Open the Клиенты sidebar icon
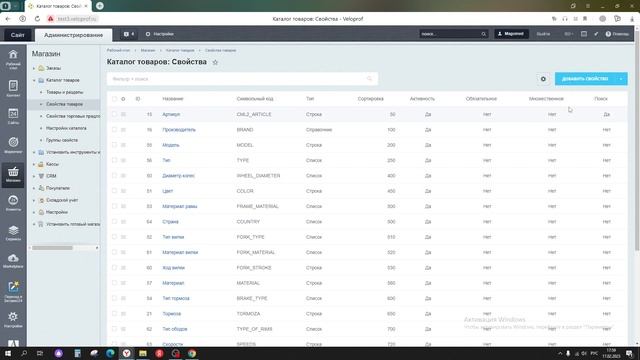 click(x=13, y=203)
